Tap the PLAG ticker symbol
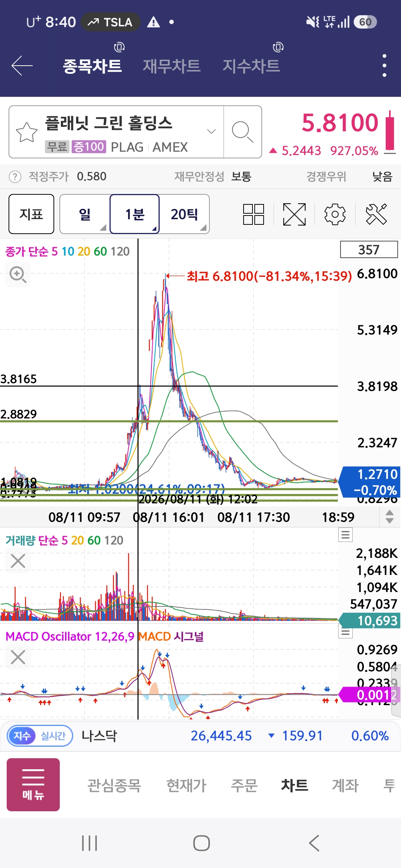This screenshot has height=868, width=401. [x=127, y=147]
